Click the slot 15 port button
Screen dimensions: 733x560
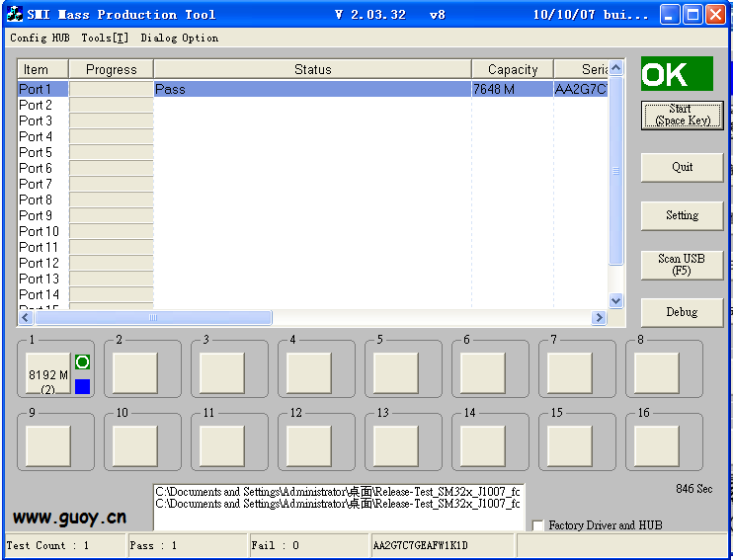click(570, 446)
